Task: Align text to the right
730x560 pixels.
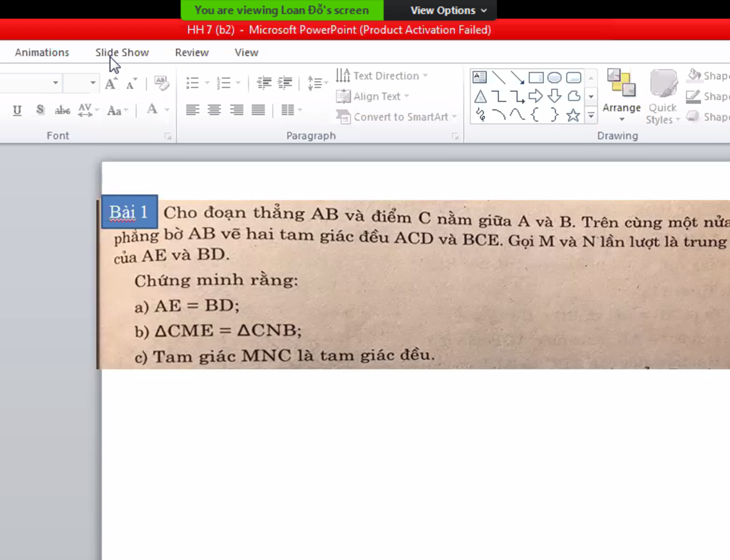Action: [237, 110]
